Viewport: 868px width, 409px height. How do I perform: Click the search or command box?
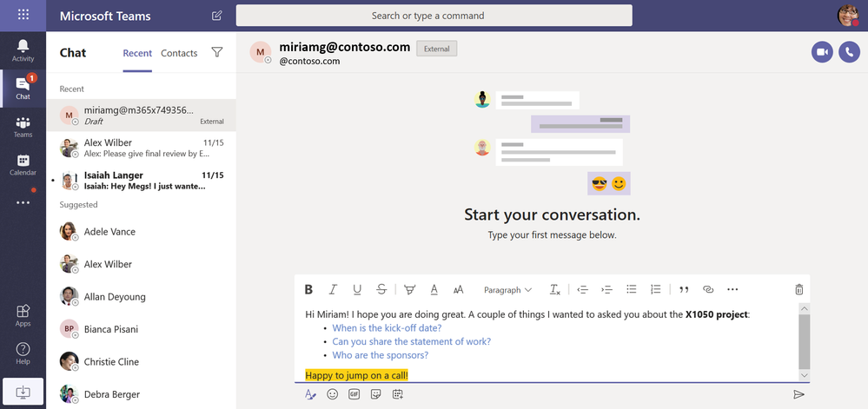[434, 16]
